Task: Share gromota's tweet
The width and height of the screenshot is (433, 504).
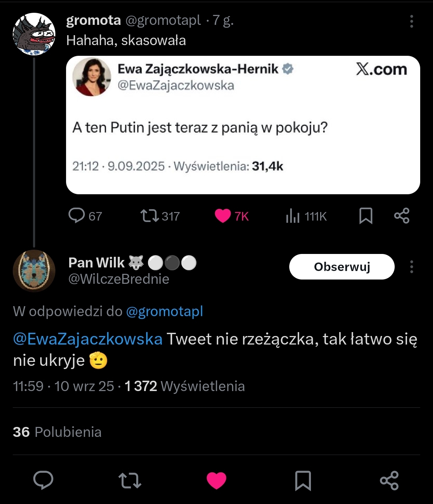Action: [x=401, y=216]
